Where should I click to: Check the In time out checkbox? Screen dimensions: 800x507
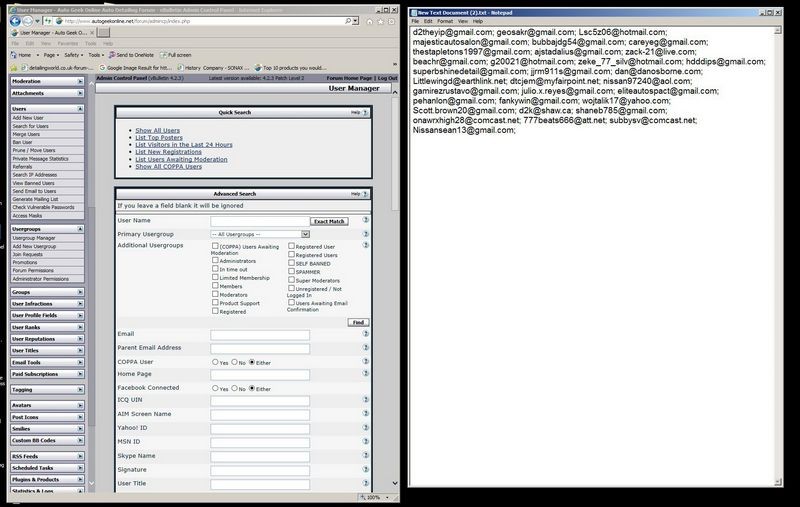click(215, 269)
